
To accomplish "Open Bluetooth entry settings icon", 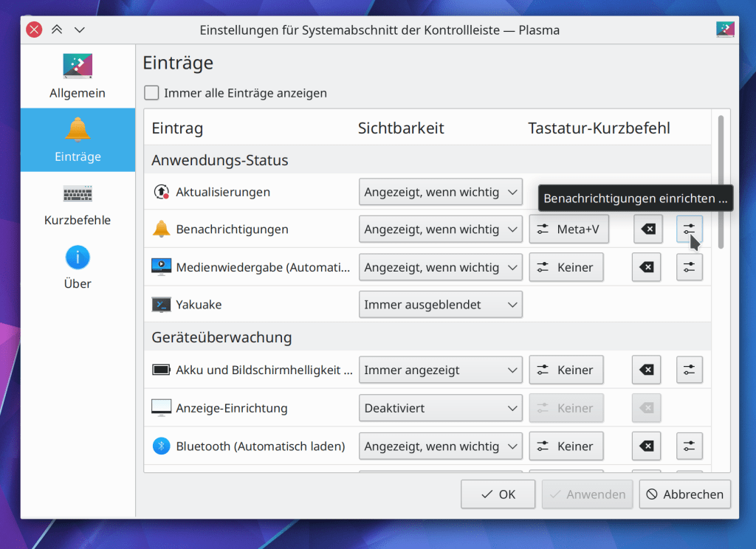I will click(x=689, y=446).
